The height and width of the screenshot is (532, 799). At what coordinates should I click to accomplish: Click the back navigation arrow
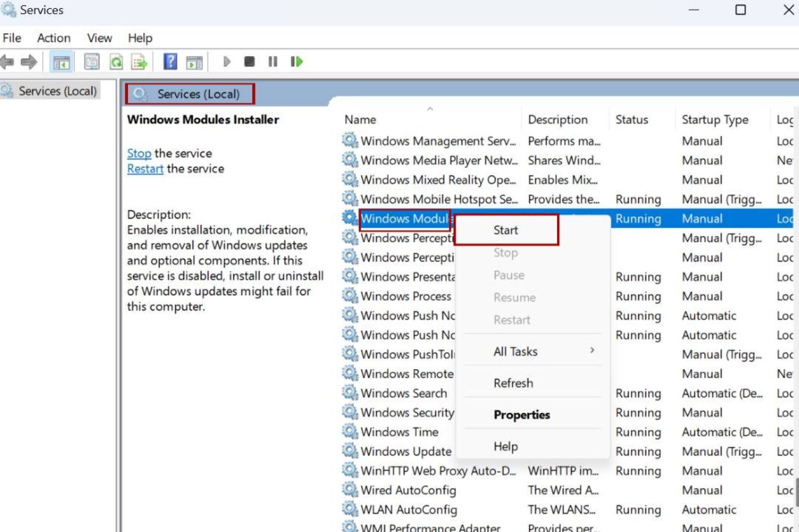pos(7,61)
